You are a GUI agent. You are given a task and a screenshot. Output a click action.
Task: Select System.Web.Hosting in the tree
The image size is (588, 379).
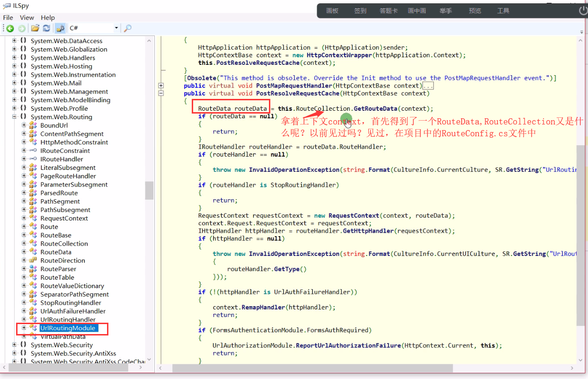point(62,66)
